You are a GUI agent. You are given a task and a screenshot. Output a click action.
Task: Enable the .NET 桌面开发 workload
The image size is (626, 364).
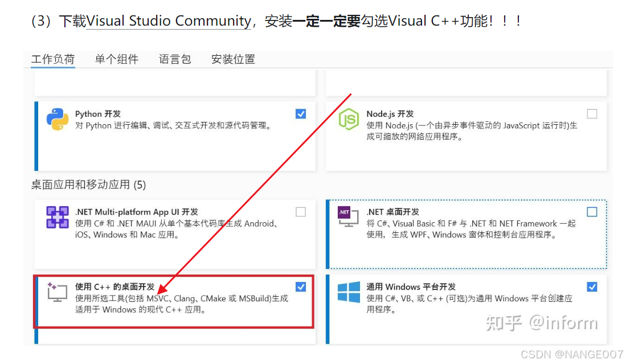coord(592,211)
